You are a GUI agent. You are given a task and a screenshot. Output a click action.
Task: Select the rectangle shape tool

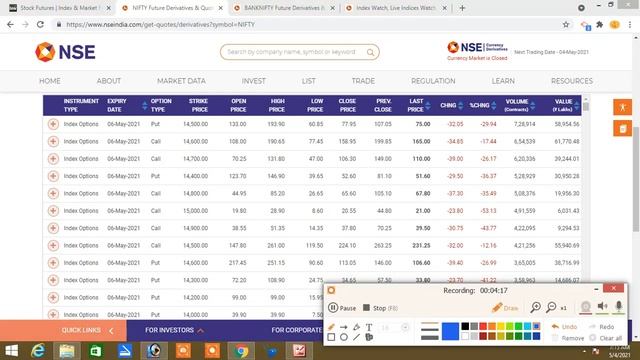click(x=331, y=337)
